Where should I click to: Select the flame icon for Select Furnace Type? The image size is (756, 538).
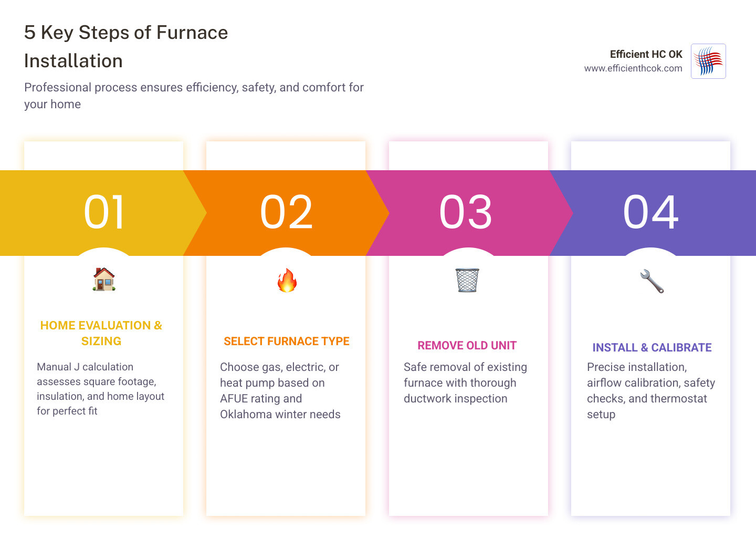click(x=286, y=280)
